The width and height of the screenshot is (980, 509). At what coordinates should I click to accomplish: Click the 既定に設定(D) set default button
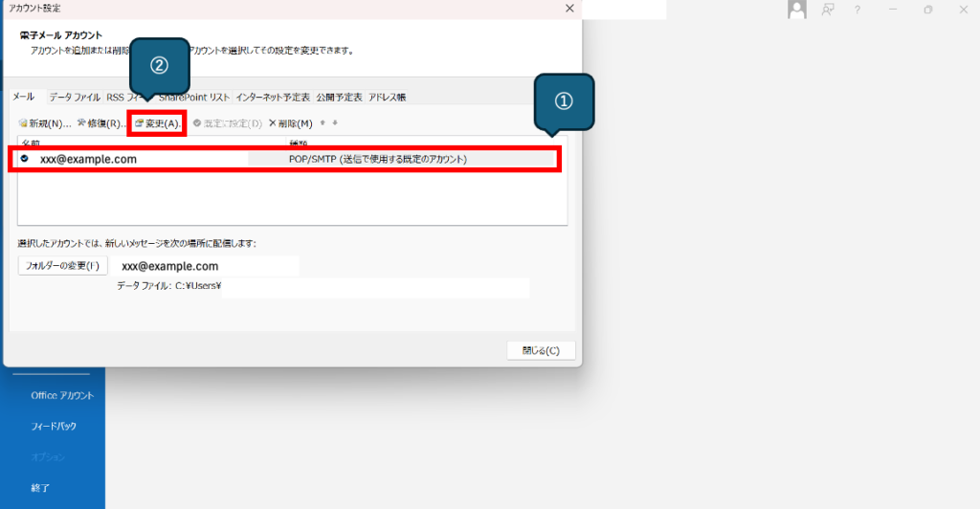point(227,123)
